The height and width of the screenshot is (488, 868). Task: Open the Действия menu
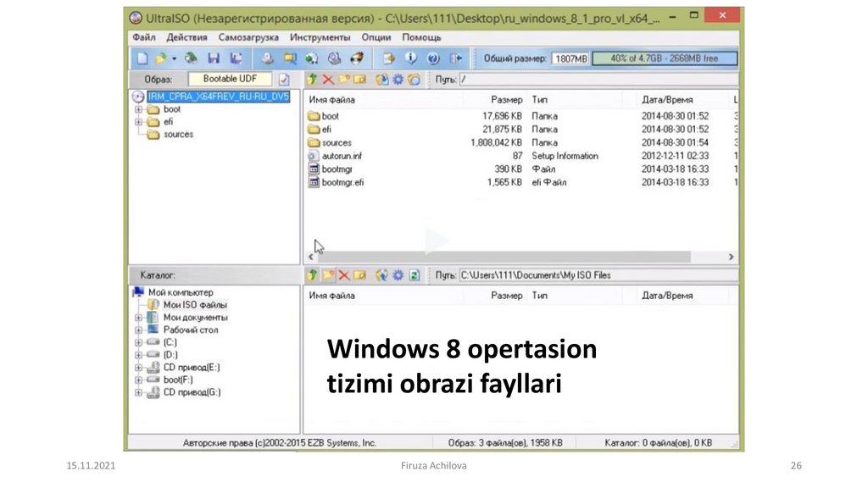pyautogui.click(x=187, y=37)
